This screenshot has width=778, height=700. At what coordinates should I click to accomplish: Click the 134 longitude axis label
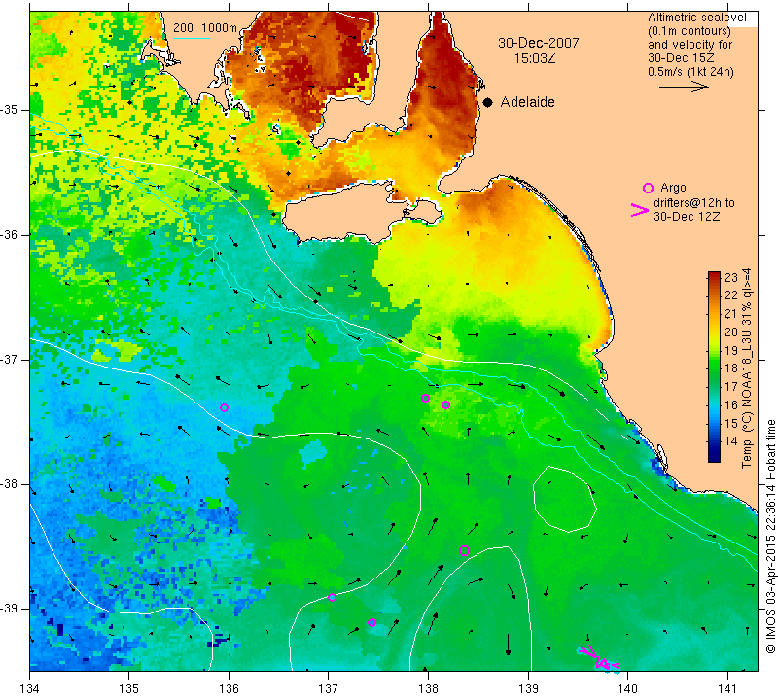click(x=30, y=689)
